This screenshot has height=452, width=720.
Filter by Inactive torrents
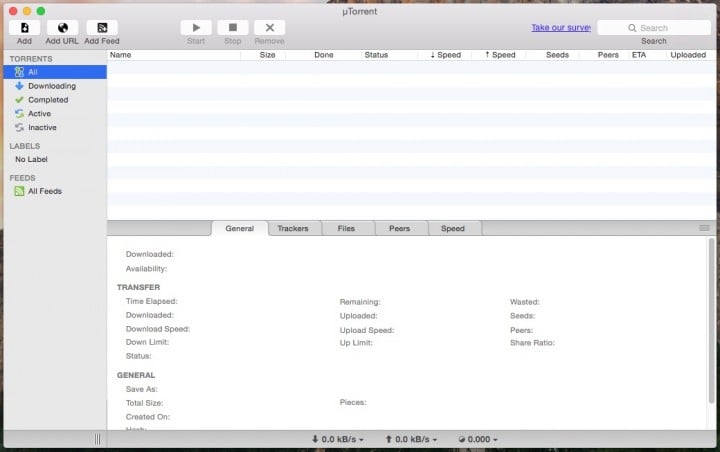point(55,127)
